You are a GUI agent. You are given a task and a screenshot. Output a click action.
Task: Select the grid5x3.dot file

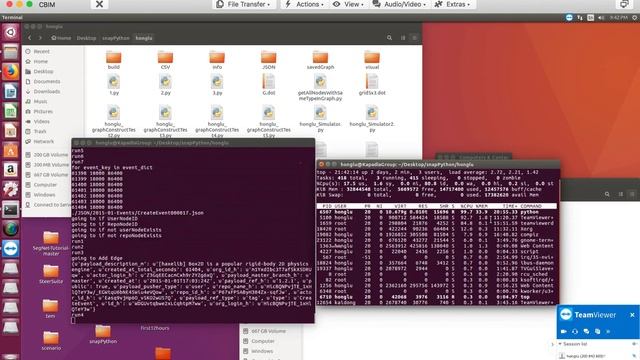pyautogui.click(x=372, y=85)
